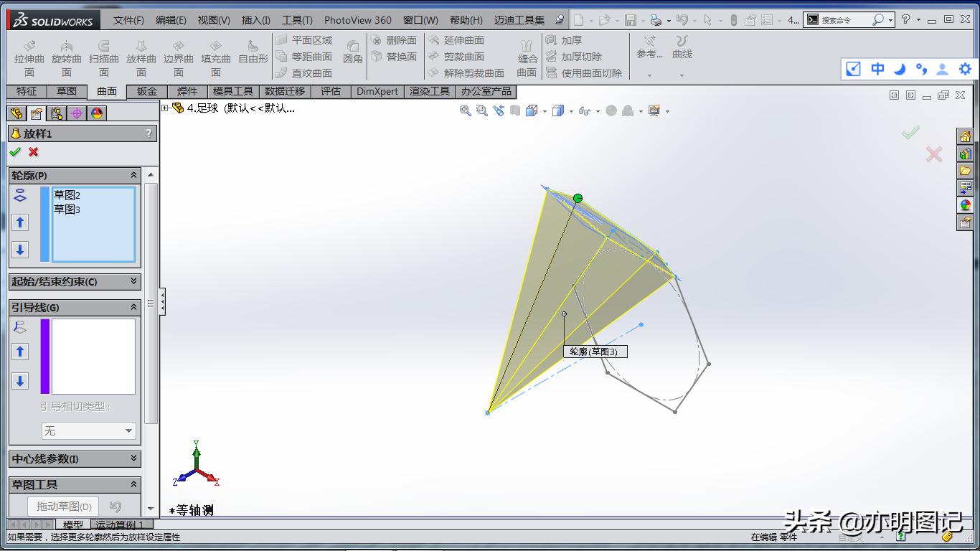Confirm the loft with the green checkmark
Viewport: 980px width, 551px height.
[16, 152]
